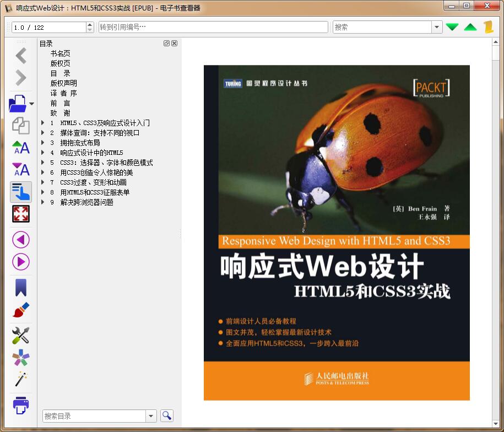The image size is (504, 432).
Task: Expand chapter 7 CSS3过渡、变形和动画
Action: (x=43, y=182)
